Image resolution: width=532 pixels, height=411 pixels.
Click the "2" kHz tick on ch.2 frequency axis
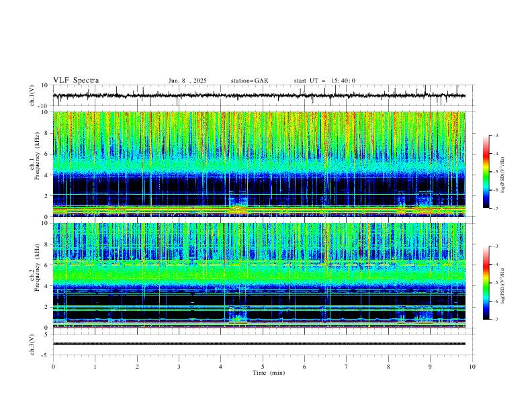[46, 307]
